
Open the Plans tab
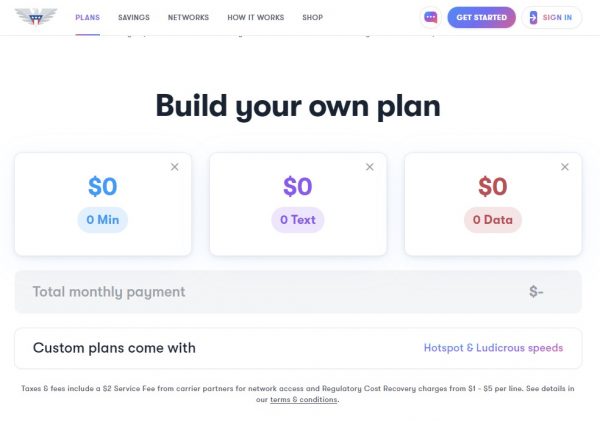87,17
